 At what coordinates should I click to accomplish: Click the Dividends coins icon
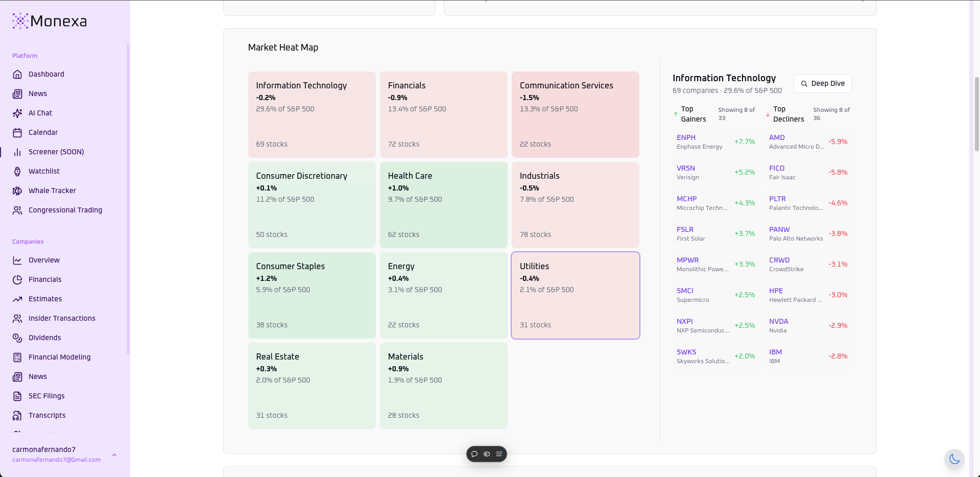click(17, 338)
